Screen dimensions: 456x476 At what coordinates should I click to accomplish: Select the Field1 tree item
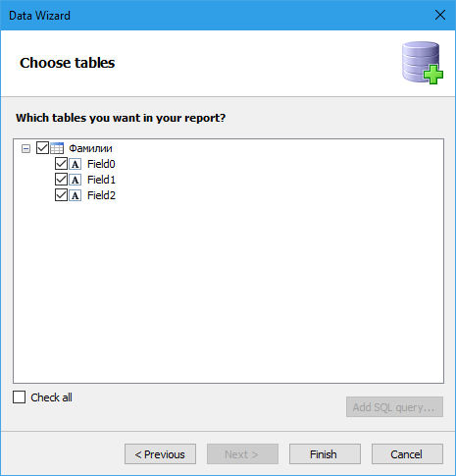click(x=101, y=180)
